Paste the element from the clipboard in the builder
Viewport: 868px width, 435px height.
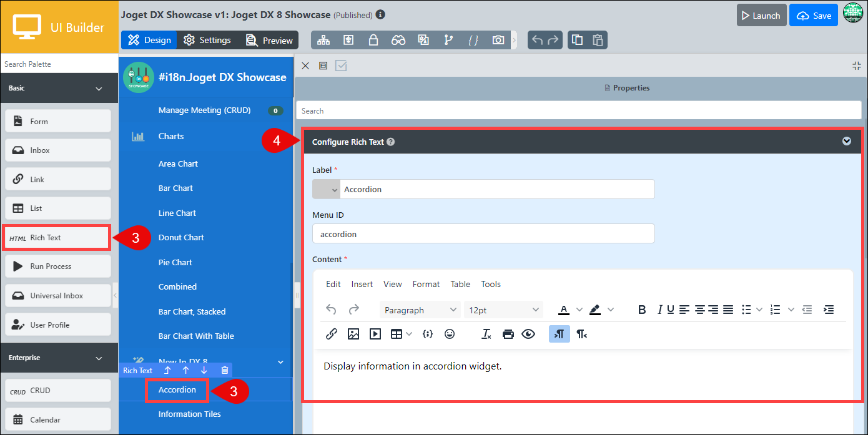[x=598, y=40]
